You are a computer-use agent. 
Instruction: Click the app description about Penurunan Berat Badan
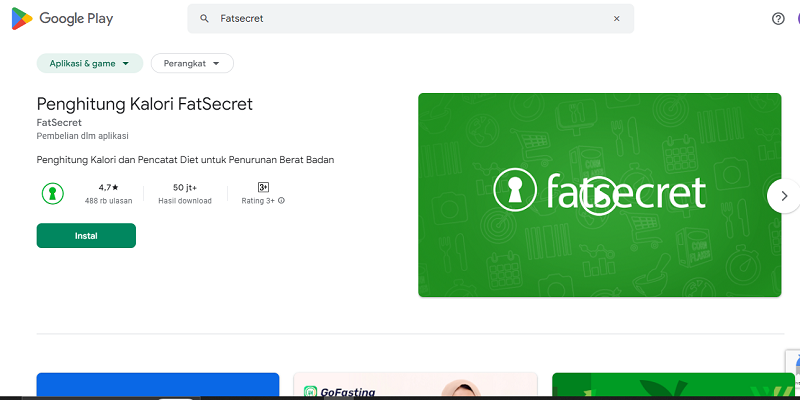tap(185, 160)
